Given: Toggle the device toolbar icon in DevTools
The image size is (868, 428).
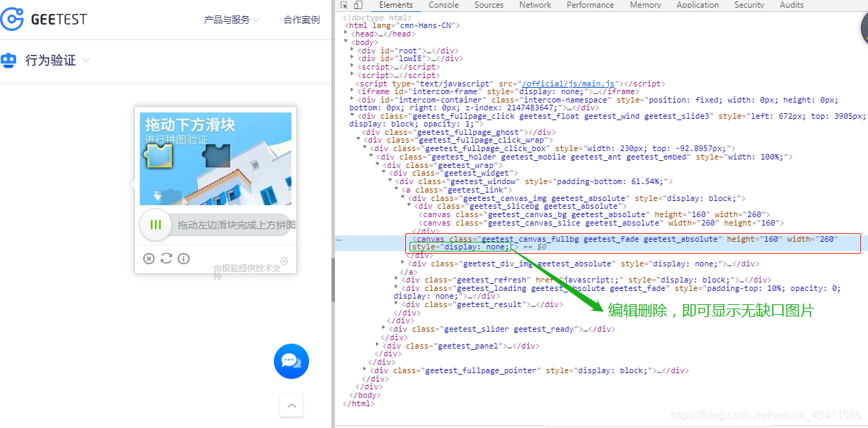Looking at the screenshot, I should tap(358, 5).
